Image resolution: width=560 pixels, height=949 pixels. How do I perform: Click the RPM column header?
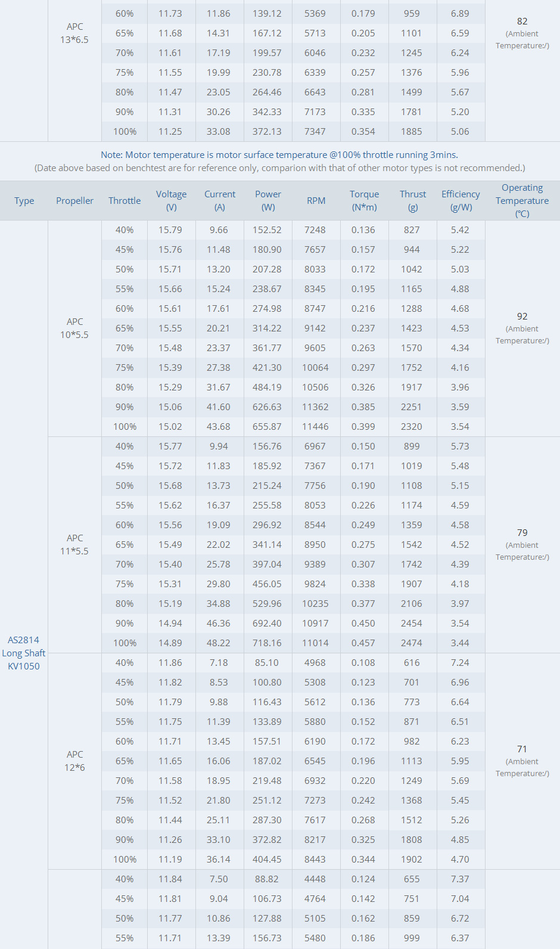click(316, 201)
